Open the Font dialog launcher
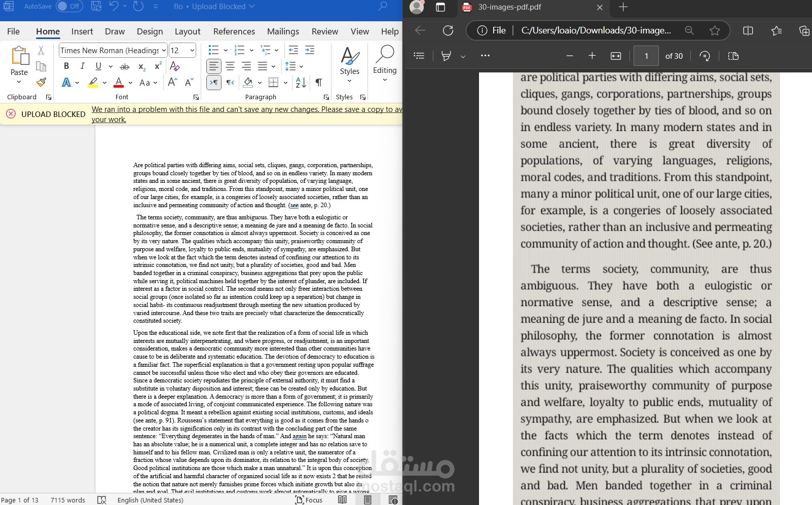 (196, 97)
